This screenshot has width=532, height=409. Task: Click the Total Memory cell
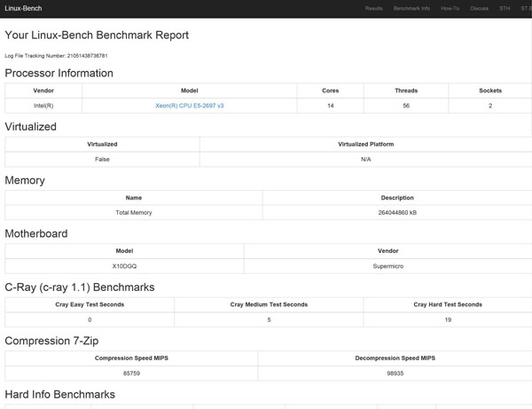(x=134, y=213)
